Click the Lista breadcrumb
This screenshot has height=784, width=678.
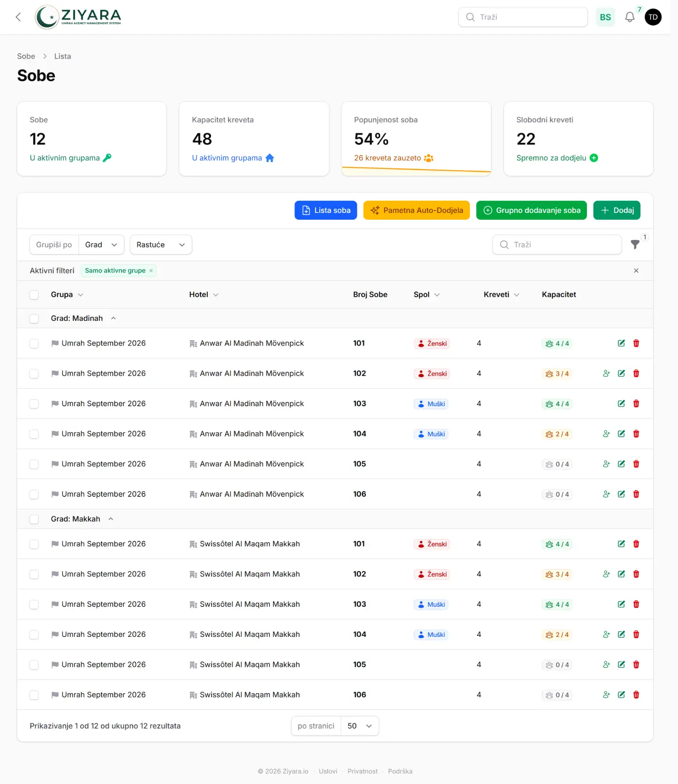click(62, 56)
